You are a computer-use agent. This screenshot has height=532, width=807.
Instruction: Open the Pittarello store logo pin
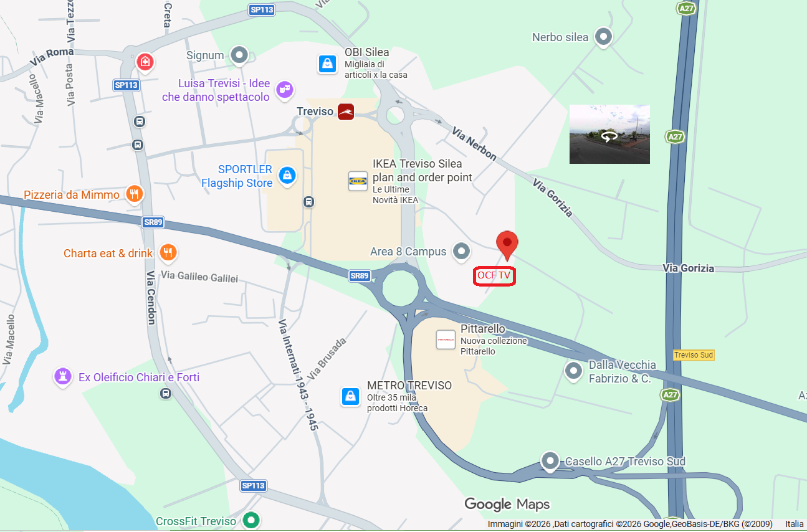coord(446,340)
